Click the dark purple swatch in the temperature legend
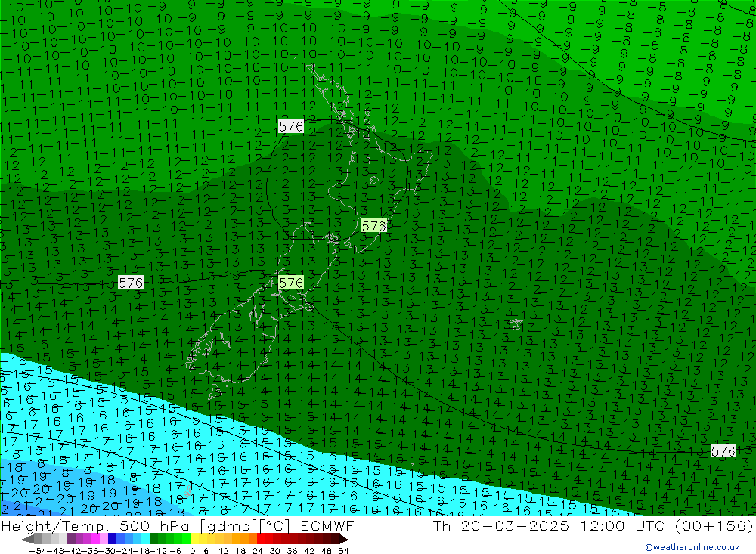The width and height of the screenshot is (756, 554). click(71, 539)
